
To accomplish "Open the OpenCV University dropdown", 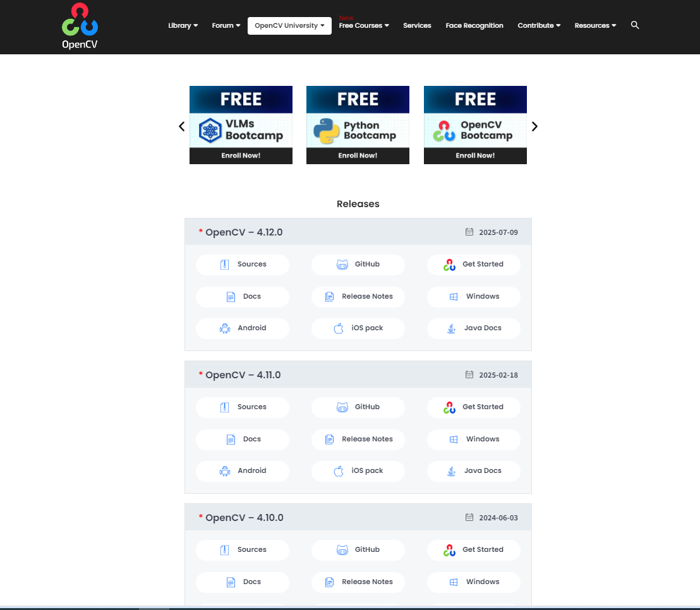I will click(289, 25).
